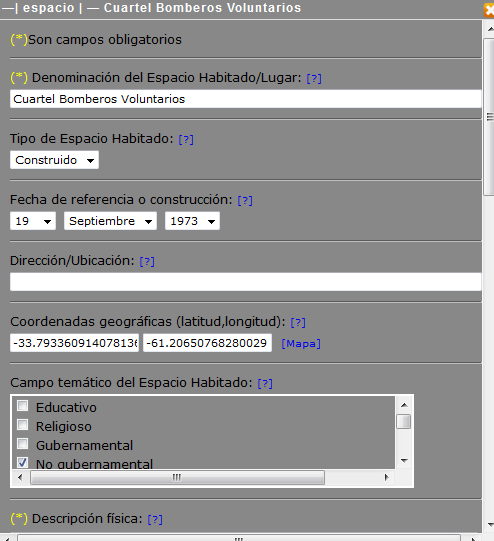
Task: Open the [Mapa] link
Action: click(x=301, y=344)
